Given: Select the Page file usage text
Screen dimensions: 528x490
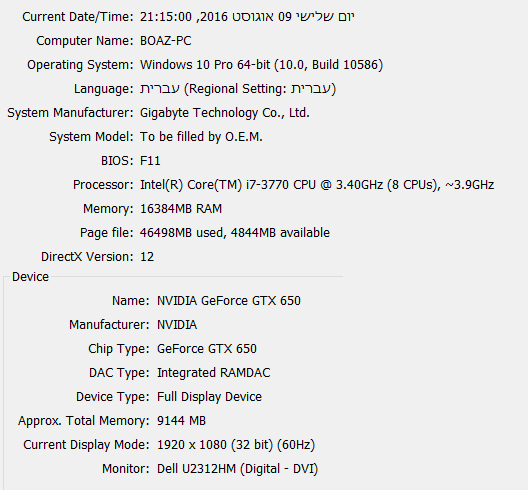Looking at the screenshot, I should 235,233.
